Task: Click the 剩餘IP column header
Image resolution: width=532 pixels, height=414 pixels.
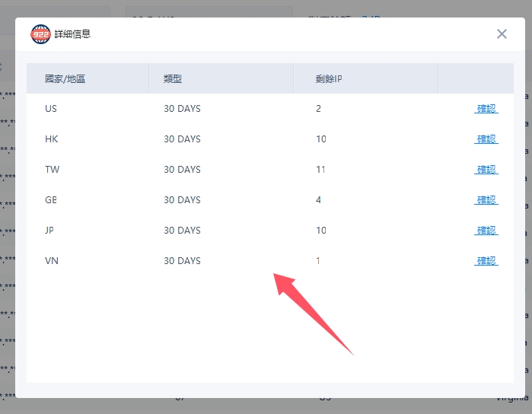Action: coord(329,78)
